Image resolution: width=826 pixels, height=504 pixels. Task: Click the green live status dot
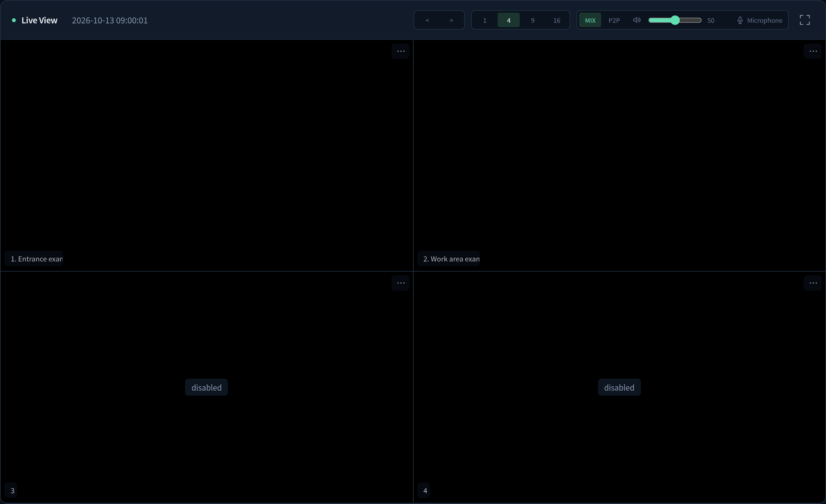pos(14,20)
